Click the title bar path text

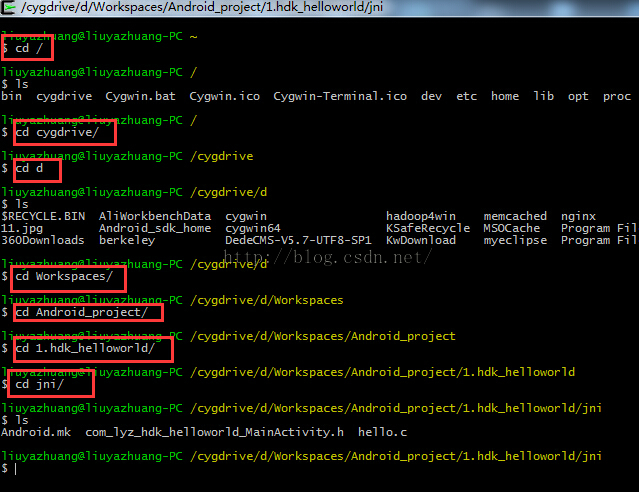pyautogui.click(x=202, y=7)
